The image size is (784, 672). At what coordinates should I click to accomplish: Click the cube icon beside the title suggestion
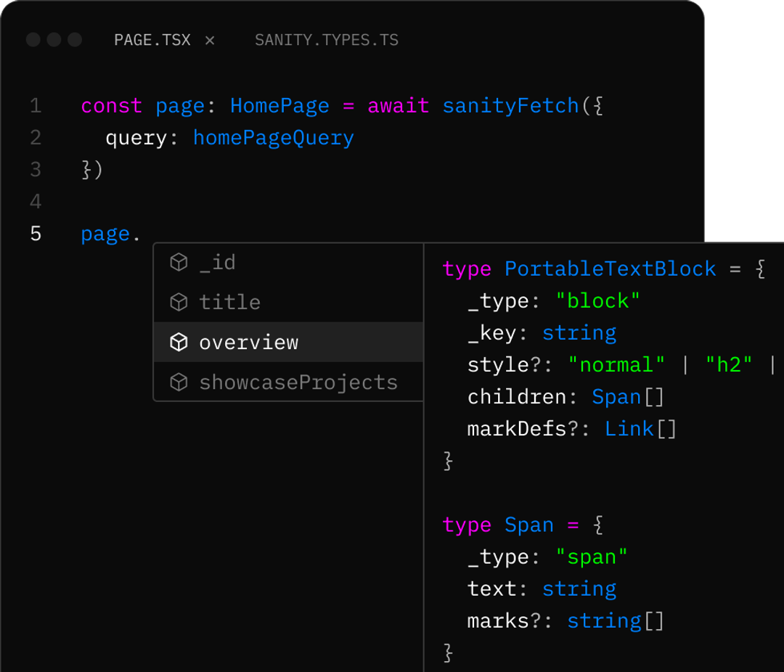pyautogui.click(x=179, y=302)
